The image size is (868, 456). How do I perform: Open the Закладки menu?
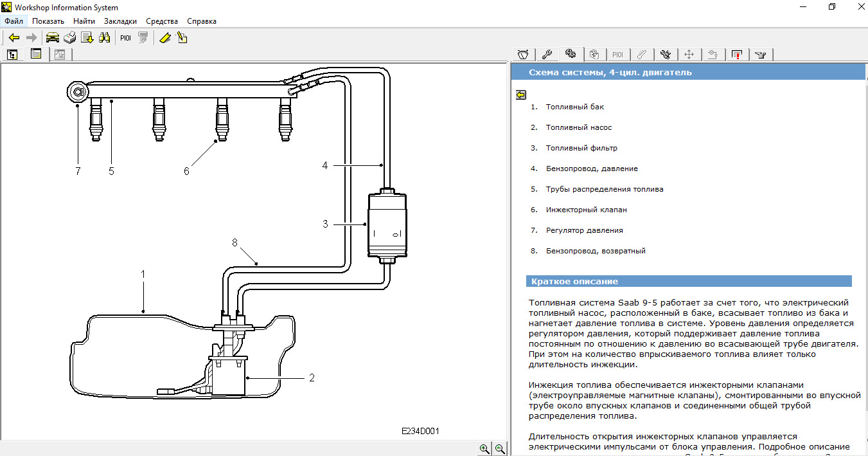(x=120, y=21)
